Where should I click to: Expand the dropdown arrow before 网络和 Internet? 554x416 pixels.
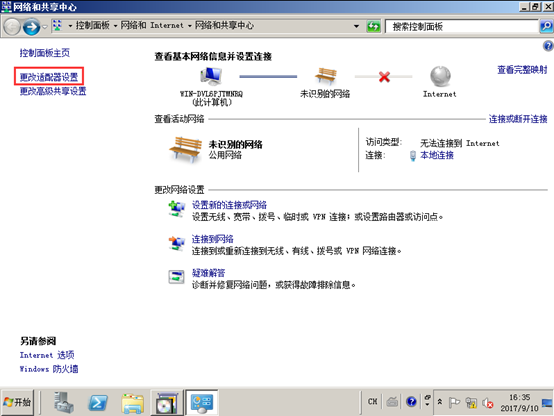[x=116, y=26]
